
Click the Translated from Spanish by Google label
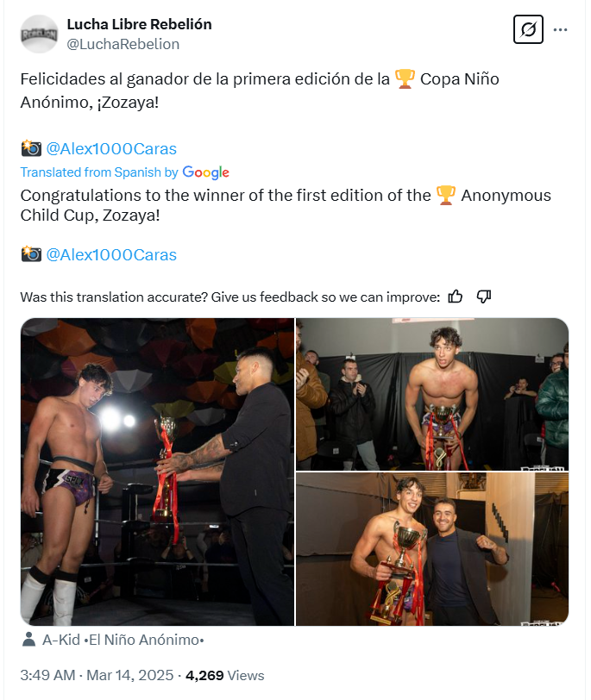(99, 172)
